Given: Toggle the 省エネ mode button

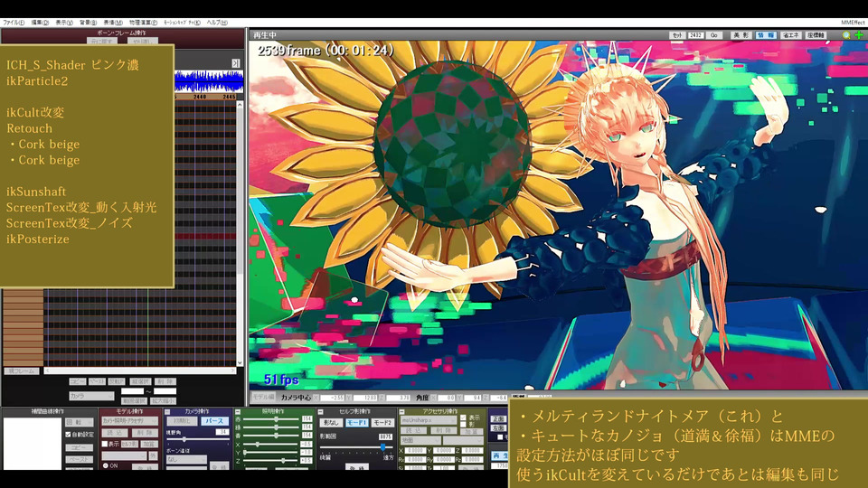Looking at the screenshot, I should (790, 35).
